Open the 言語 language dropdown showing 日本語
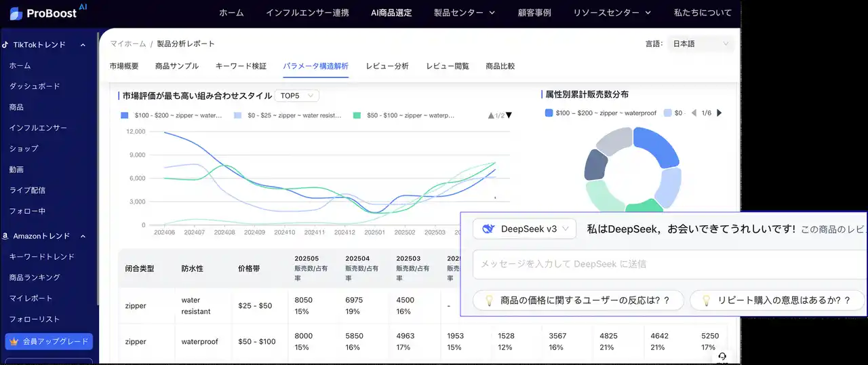This screenshot has height=365, width=868. pyautogui.click(x=701, y=44)
